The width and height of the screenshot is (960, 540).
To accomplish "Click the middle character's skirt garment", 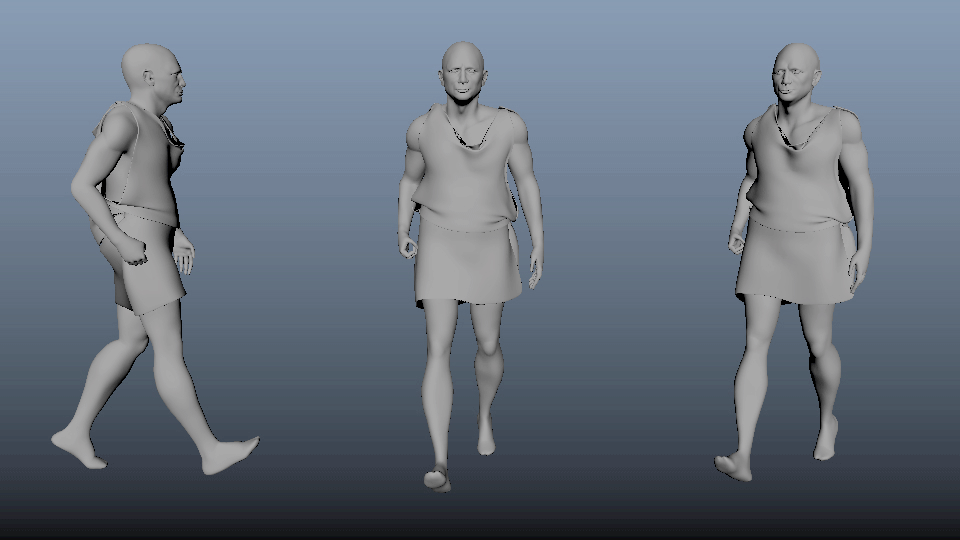I will [467, 262].
